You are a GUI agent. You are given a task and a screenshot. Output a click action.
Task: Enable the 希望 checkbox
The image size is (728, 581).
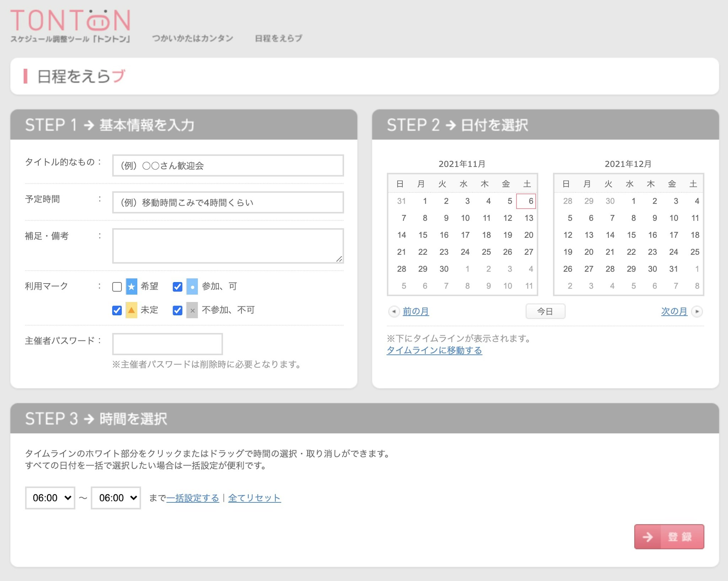tap(117, 286)
